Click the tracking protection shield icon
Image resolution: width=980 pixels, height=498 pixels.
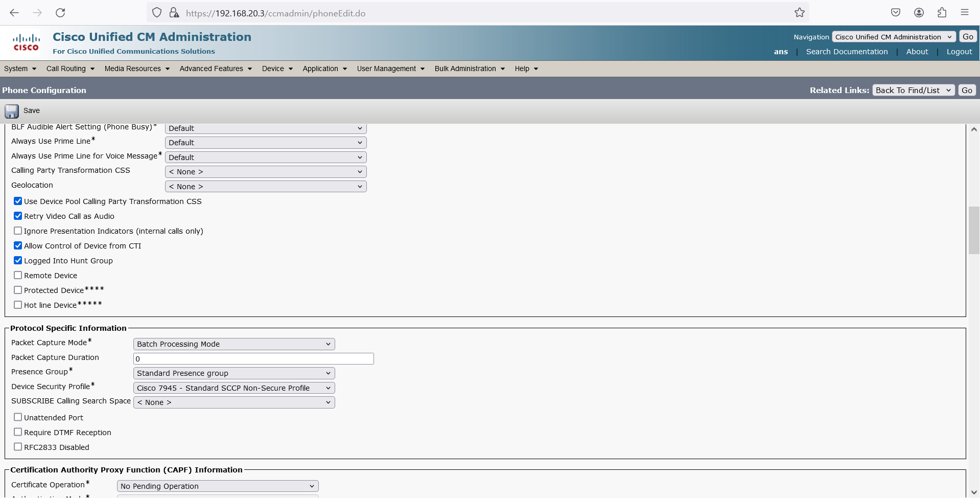coord(157,13)
